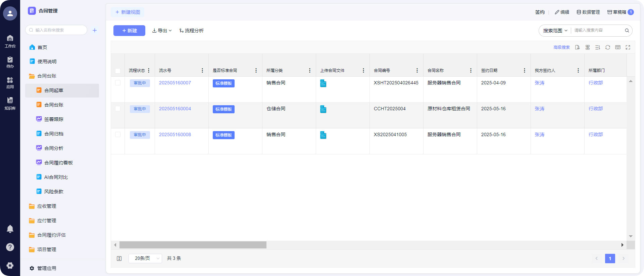This screenshot has height=276, width=644.
Task: Select 合同台账 under the contract folder
Action: tap(54, 105)
